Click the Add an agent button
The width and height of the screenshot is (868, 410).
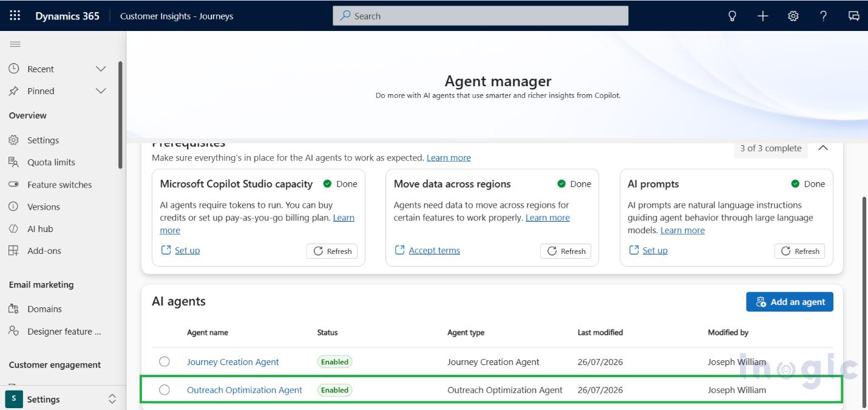pos(790,302)
